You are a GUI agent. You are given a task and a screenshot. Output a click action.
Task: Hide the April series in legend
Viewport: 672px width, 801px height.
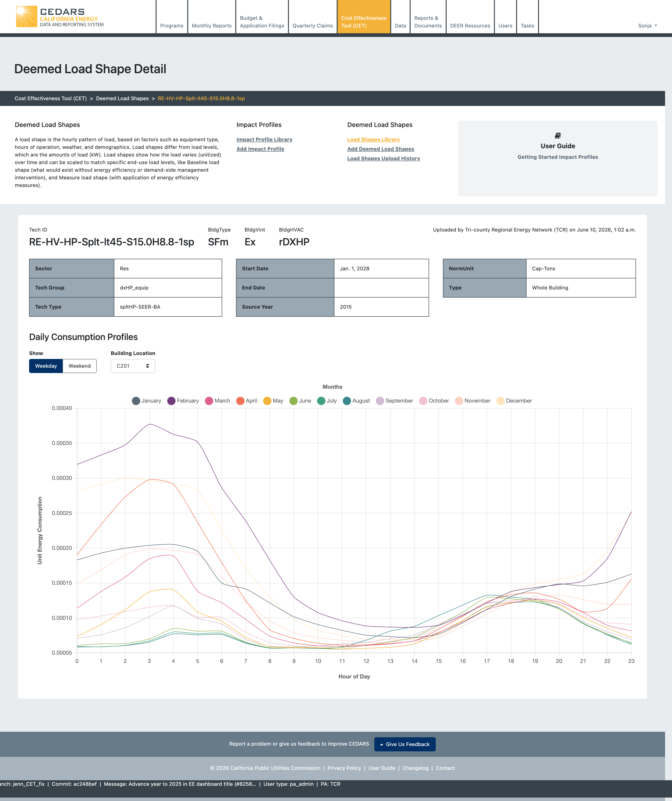coord(240,401)
